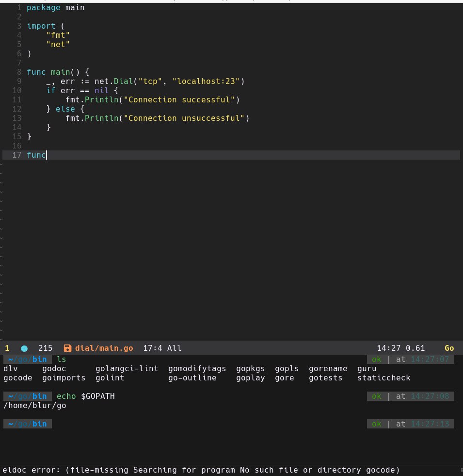The width and height of the screenshot is (463, 476).
Task: Click dial/main.go buffer name in modeline
Action: 104,348
